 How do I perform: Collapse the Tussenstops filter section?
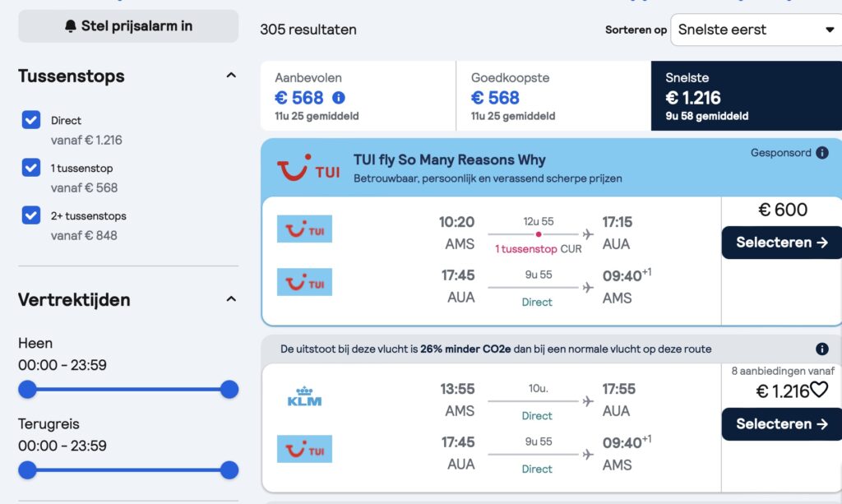231,76
